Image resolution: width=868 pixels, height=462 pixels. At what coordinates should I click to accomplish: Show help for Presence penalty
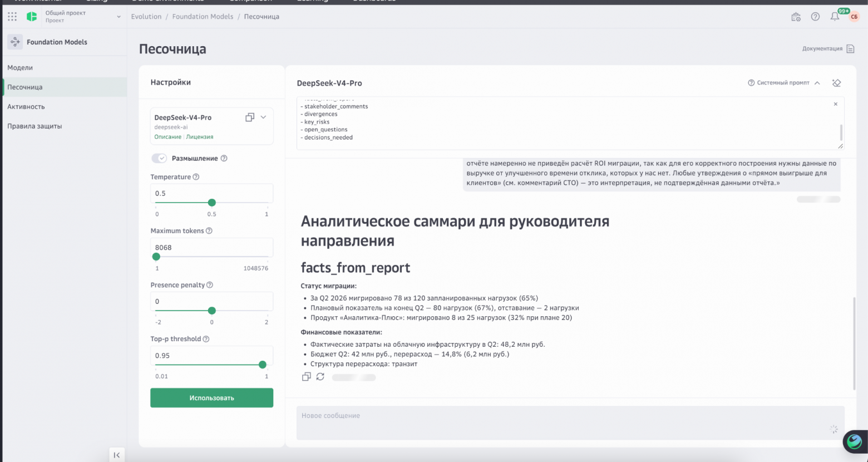(x=210, y=285)
